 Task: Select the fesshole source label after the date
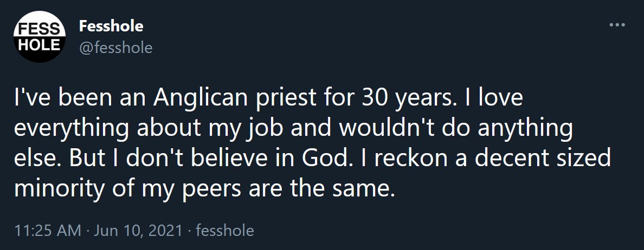[x=224, y=231]
